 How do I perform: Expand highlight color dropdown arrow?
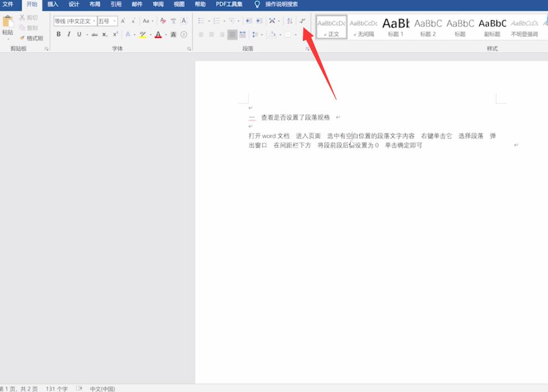point(151,34)
